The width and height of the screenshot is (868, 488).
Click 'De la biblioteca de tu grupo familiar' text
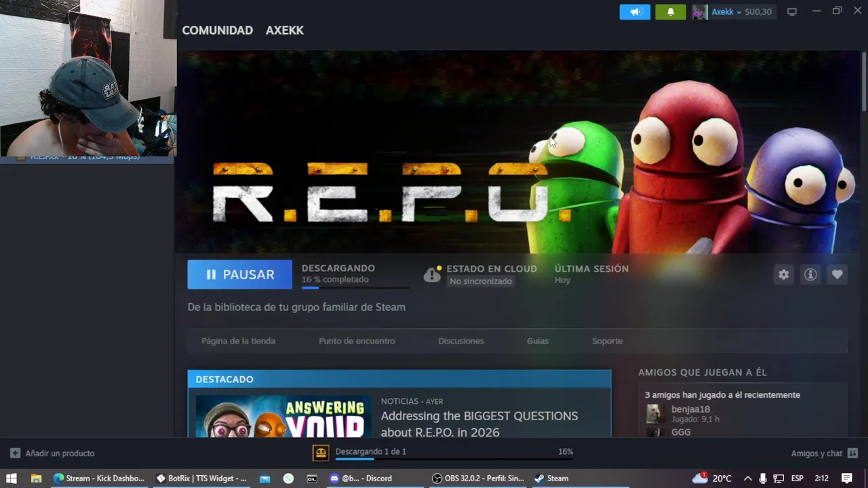[296, 307]
